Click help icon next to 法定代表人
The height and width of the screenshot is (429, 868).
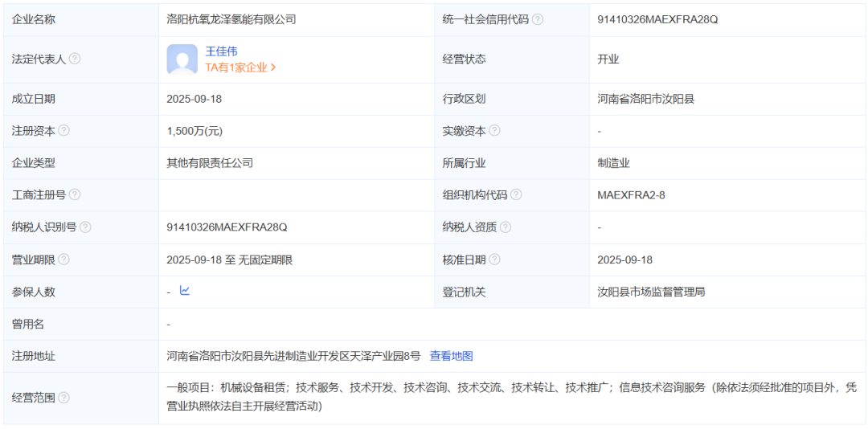coord(75,59)
